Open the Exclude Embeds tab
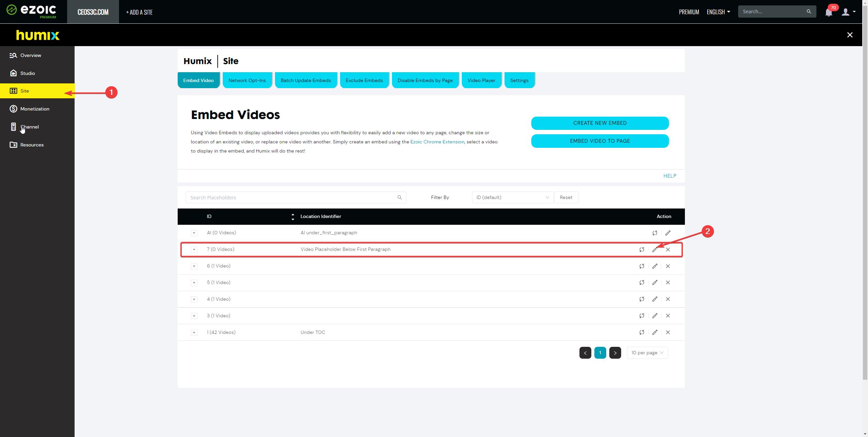The width and height of the screenshot is (868, 437). [x=364, y=80]
